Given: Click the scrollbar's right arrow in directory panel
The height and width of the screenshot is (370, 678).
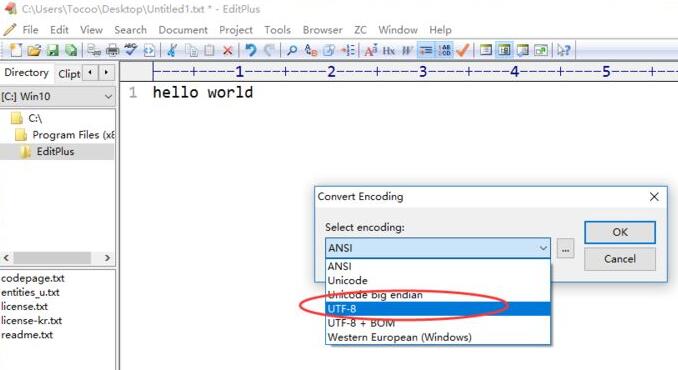Looking at the screenshot, I should pyautogui.click(x=107, y=258).
